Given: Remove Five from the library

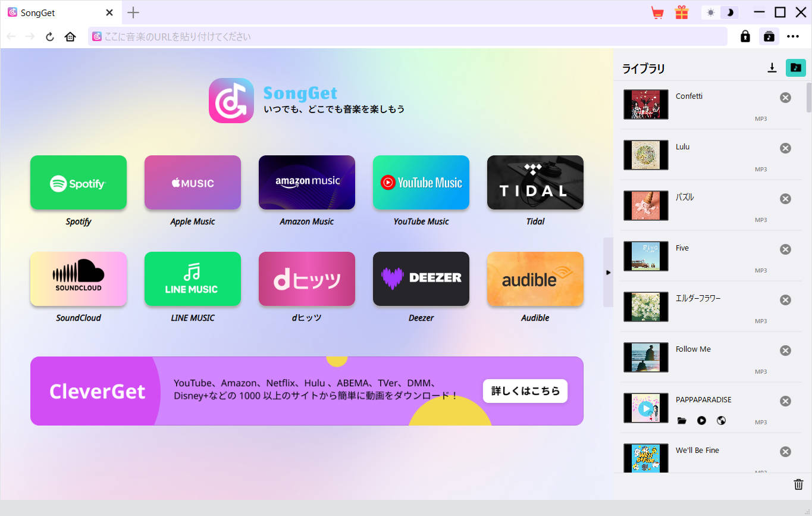Looking at the screenshot, I should (785, 249).
